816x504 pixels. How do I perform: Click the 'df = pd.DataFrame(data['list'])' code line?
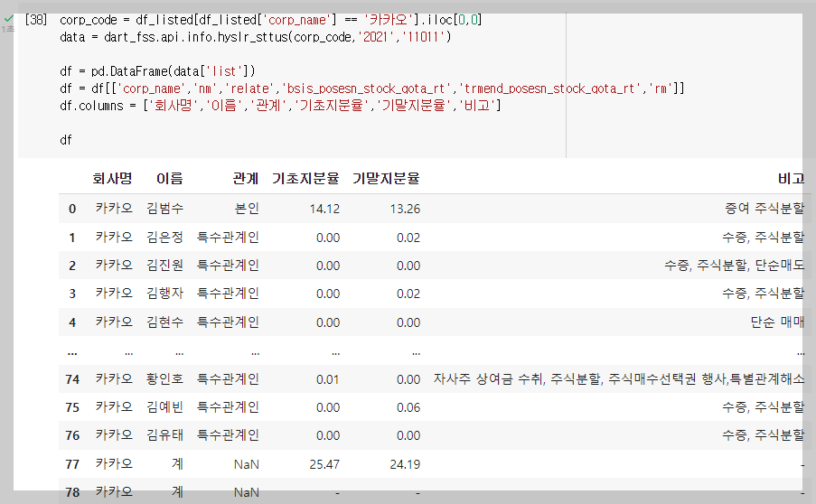(157, 71)
